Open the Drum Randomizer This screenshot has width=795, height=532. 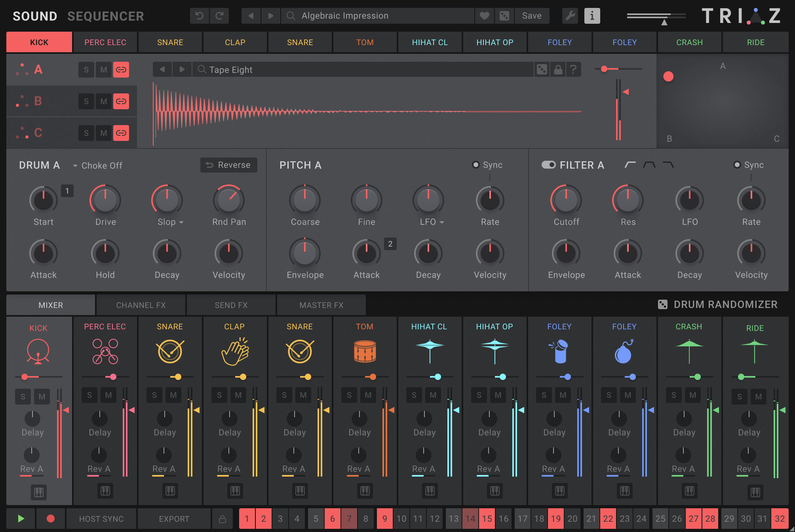coord(719,304)
